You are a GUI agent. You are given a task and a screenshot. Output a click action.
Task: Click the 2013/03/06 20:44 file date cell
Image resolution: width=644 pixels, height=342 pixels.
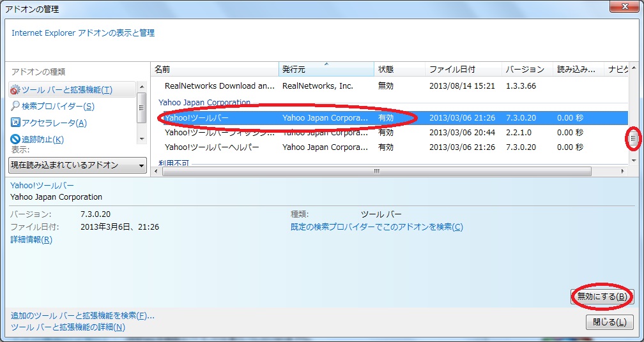click(x=462, y=133)
